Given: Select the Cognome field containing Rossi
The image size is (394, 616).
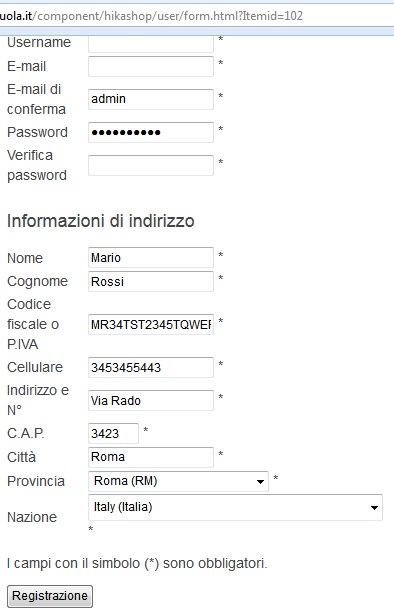Looking at the screenshot, I should tap(151, 281).
